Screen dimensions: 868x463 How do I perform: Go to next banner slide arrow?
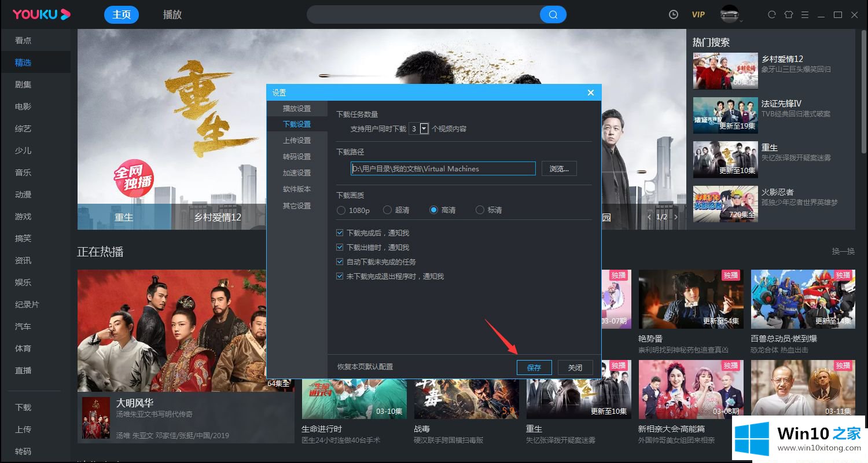(675, 217)
